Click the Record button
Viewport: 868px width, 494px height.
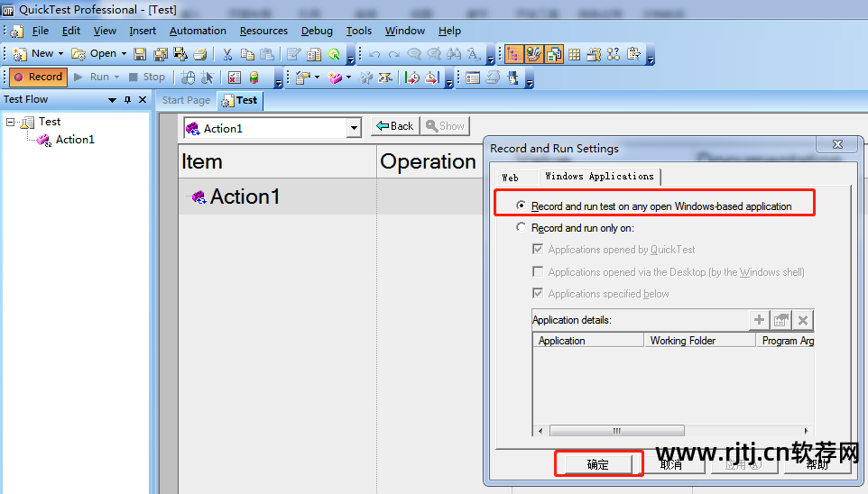point(38,77)
